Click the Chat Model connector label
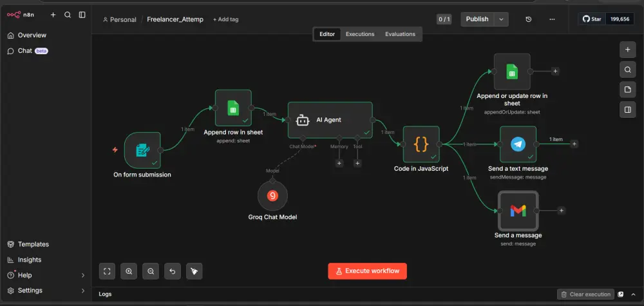 click(303, 147)
